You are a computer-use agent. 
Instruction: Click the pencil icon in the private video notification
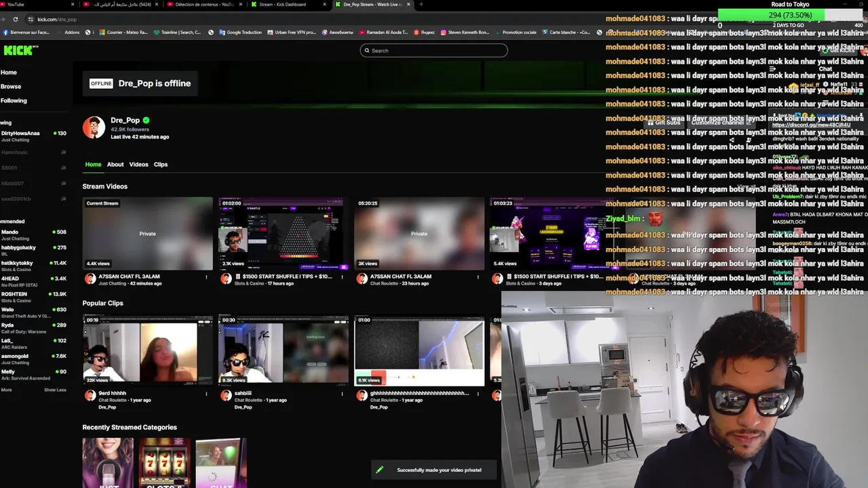[380, 470]
